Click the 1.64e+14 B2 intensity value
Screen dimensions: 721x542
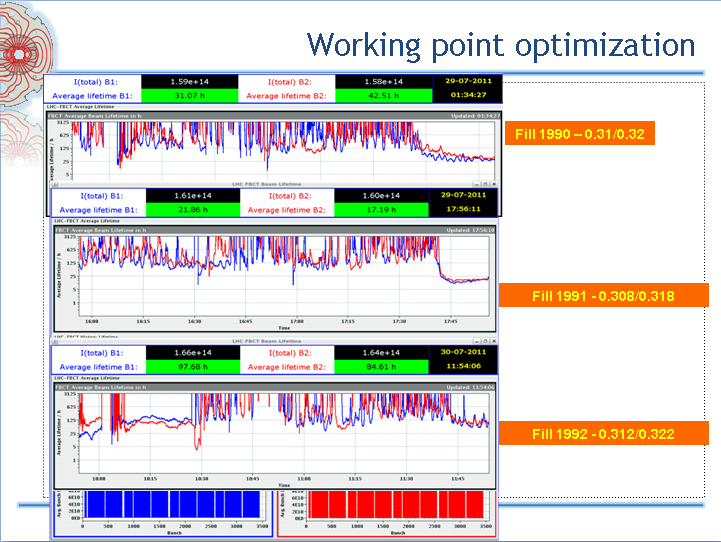pyautogui.click(x=381, y=353)
